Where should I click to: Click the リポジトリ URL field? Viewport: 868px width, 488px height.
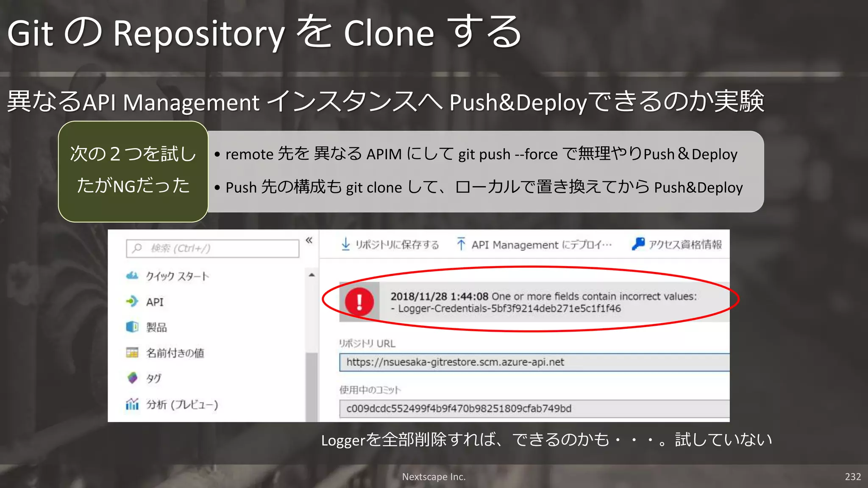point(534,362)
